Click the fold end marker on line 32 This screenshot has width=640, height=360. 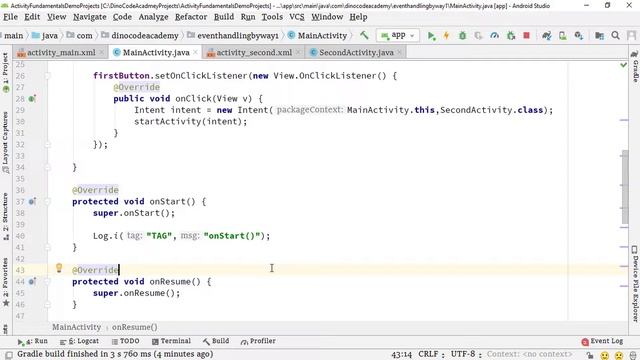coord(47,144)
